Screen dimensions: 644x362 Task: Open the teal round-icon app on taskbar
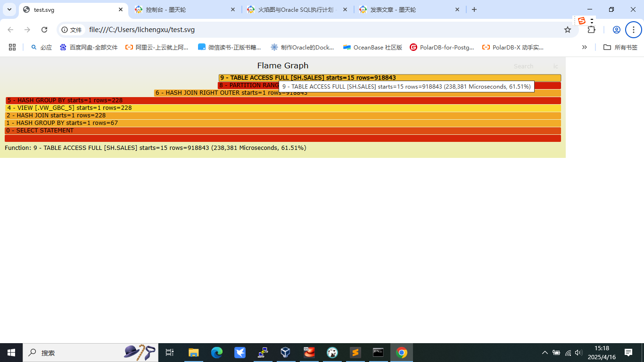(332, 353)
